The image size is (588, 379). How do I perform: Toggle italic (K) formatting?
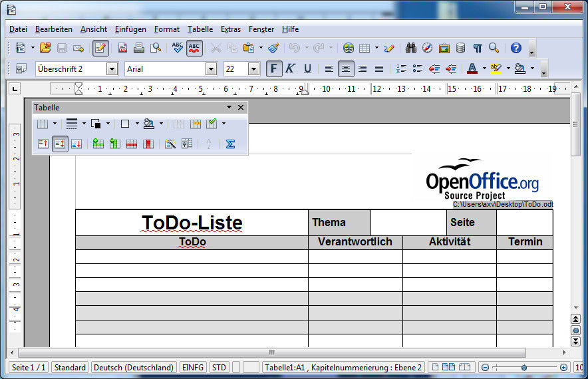pos(290,68)
